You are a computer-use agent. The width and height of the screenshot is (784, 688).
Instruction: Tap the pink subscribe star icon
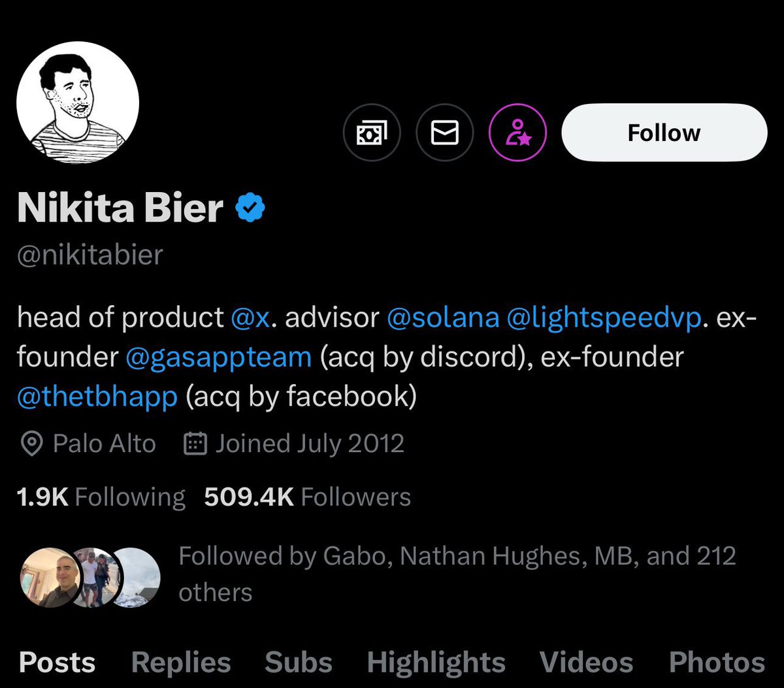coord(517,133)
